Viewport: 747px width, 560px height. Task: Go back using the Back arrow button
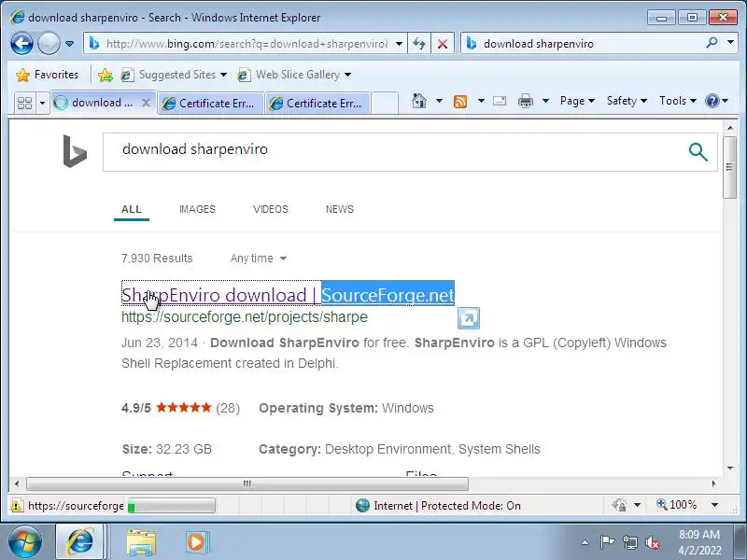pyautogui.click(x=21, y=44)
